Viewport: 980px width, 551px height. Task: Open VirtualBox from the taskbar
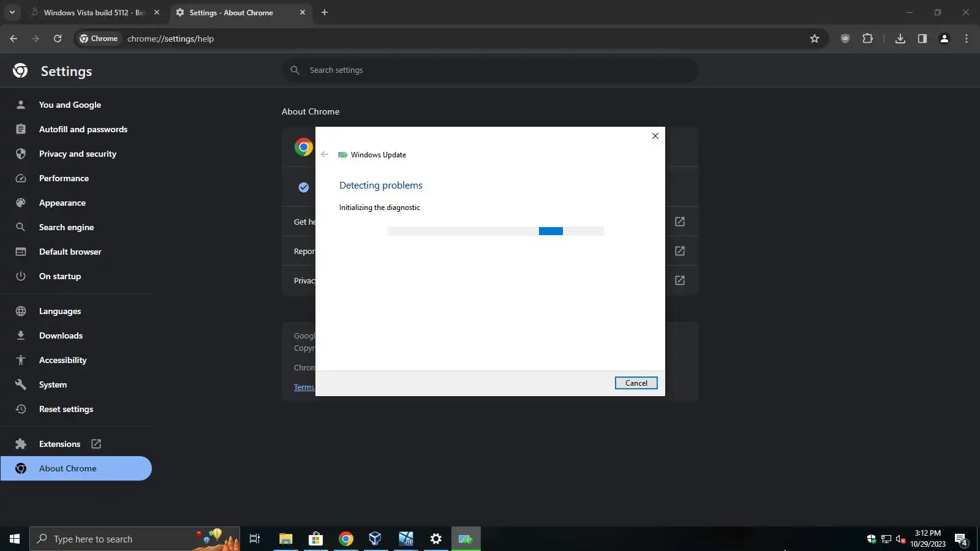(x=375, y=539)
